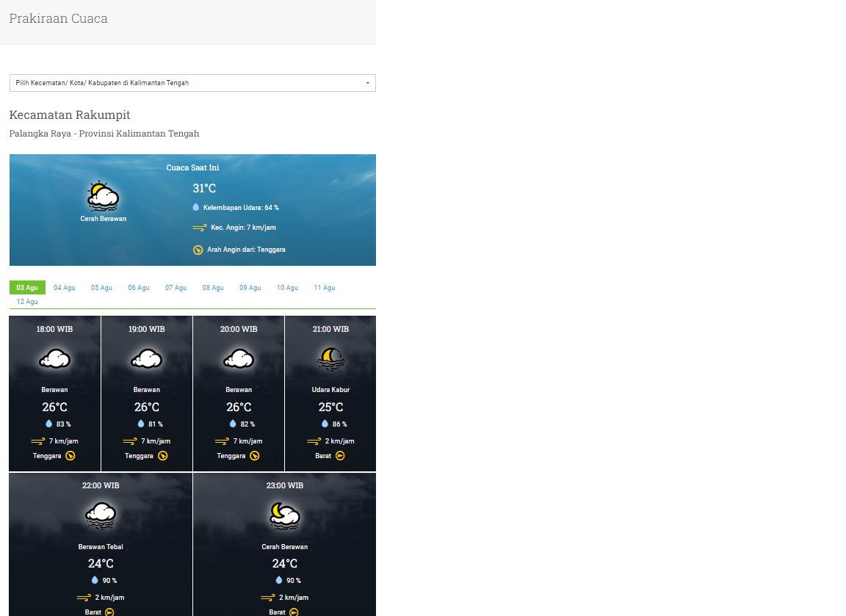Image resolution: width=846 pixels, height=616 pixels.
Task: Select the 12 Agu tab
Action: (x=27, y=302)
